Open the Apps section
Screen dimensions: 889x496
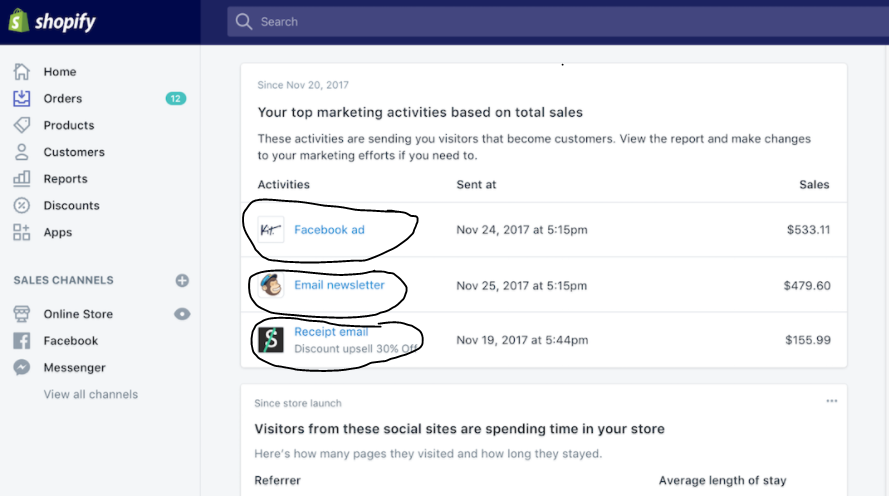click(58, 232)
